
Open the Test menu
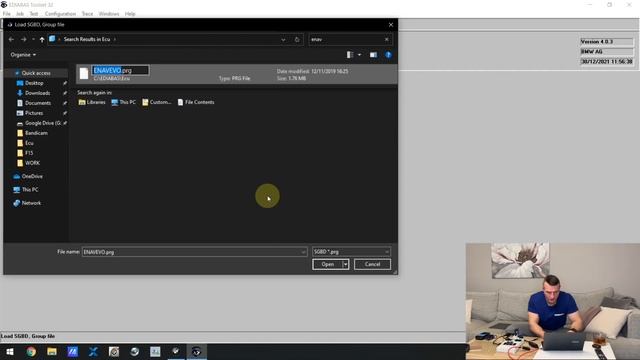coord(34,14)
